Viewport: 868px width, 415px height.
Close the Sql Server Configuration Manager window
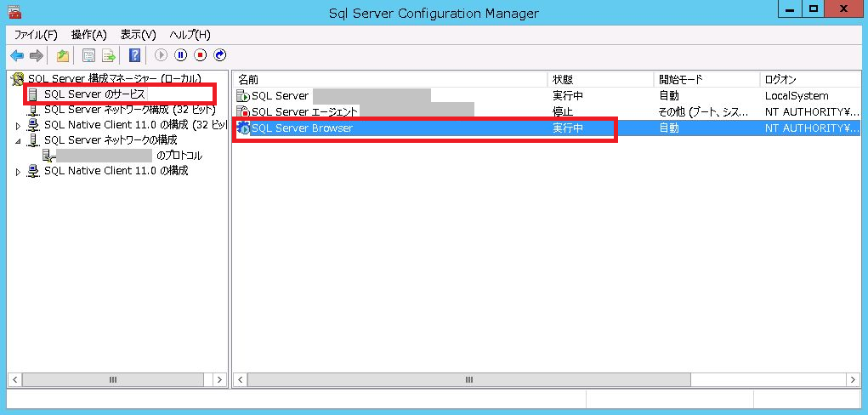843,9
